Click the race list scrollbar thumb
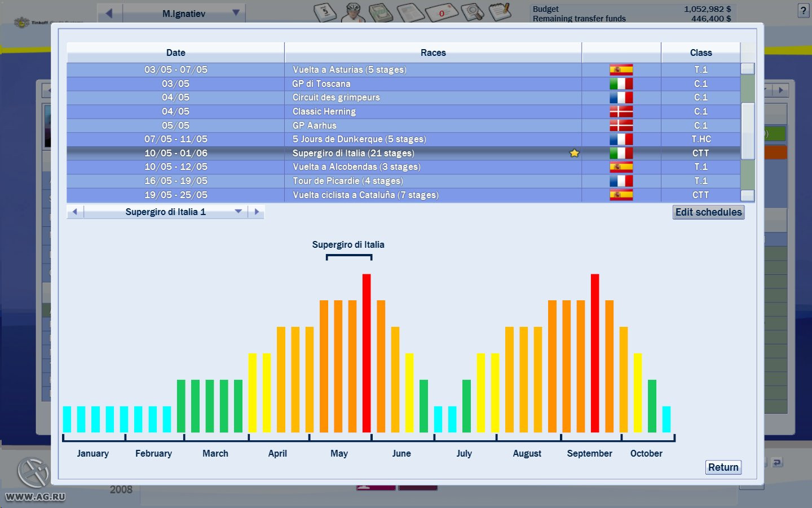 (748, 131)
